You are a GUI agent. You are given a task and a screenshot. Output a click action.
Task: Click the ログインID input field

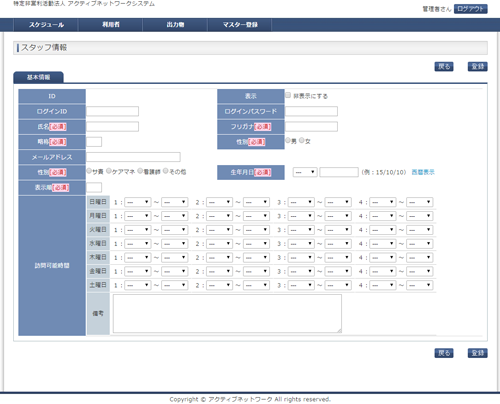(x=112, y=111)
